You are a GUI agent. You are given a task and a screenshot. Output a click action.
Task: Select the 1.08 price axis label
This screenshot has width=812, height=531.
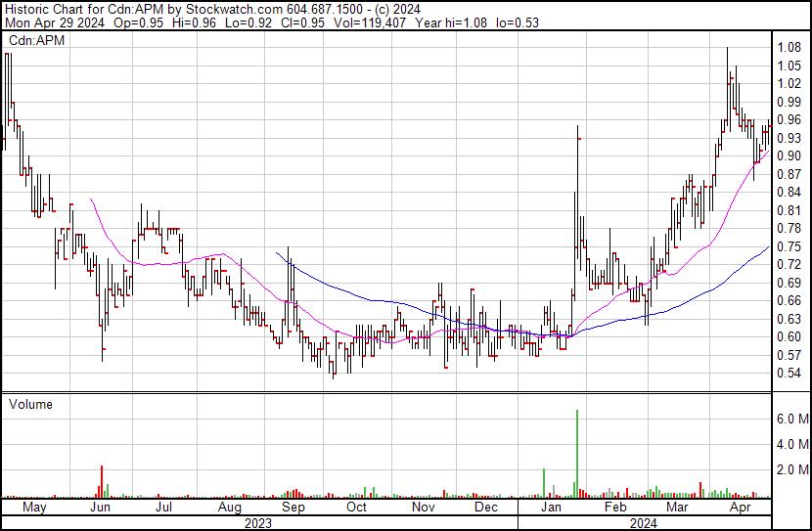point(789,48)
